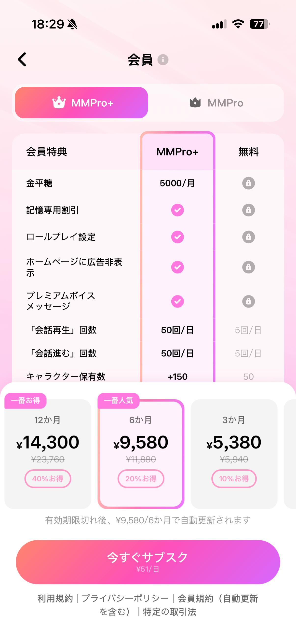
Task: Tap the lock icon for プレミアムボイスメッセージ
Action: coord(248,301)
